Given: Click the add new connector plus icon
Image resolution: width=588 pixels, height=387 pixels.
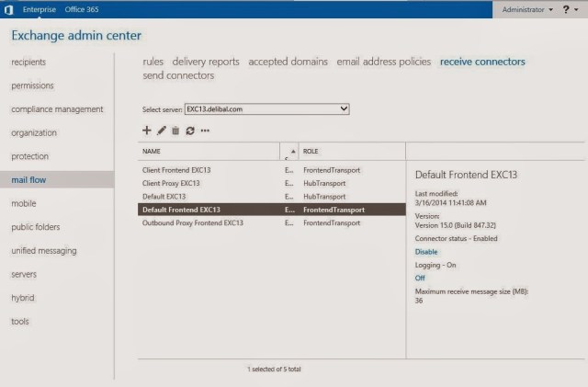Looking at the screenshot, I should point(147,131).
